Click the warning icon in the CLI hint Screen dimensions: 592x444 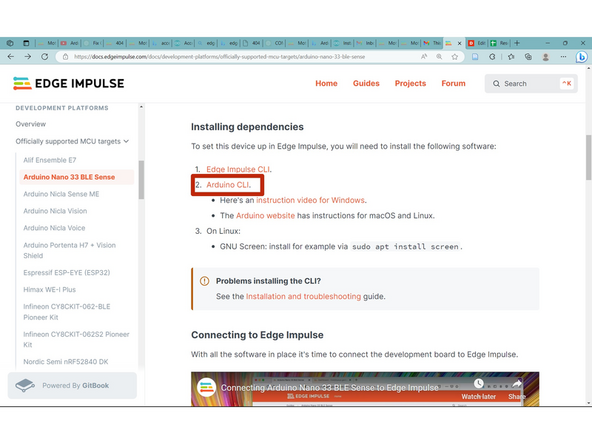(204, 281)
